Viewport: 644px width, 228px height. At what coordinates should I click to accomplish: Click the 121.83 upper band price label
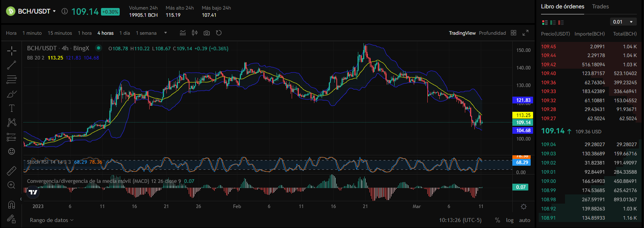(523, 100)
